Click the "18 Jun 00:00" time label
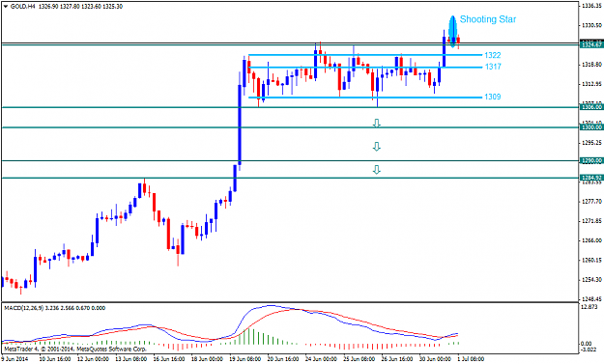This screenshot has width=604, height=364. click(x=207, y=359)
